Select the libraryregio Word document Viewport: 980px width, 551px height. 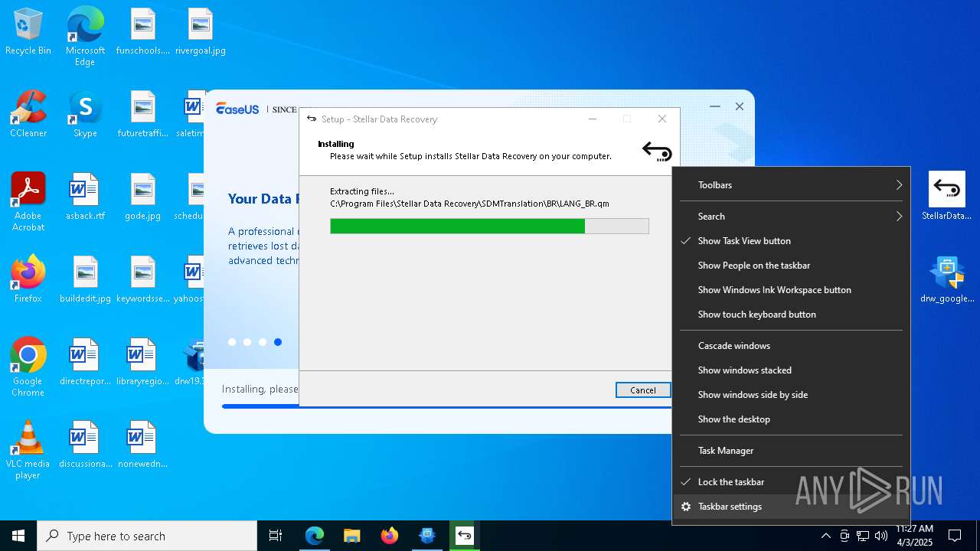[142, 363]
